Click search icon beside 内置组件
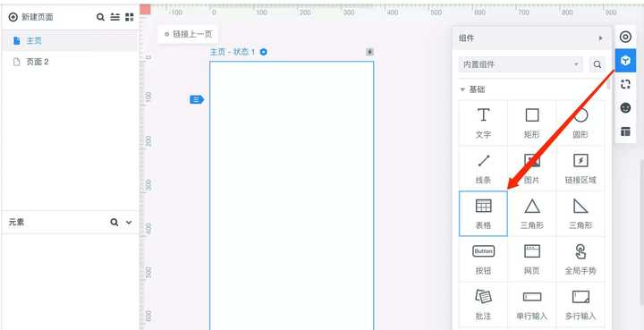The image size is (644, 330). click(597, 64)
